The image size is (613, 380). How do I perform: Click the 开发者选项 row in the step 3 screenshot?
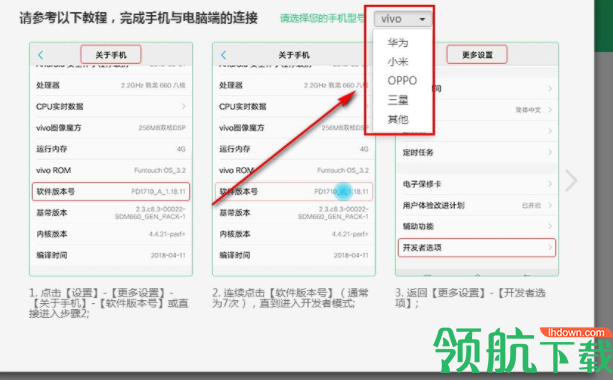click(x=477, y=247)
